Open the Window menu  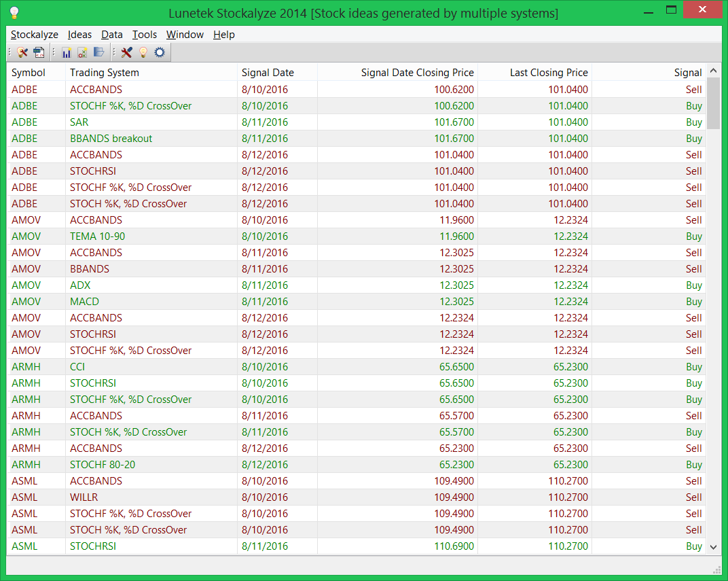185,34
